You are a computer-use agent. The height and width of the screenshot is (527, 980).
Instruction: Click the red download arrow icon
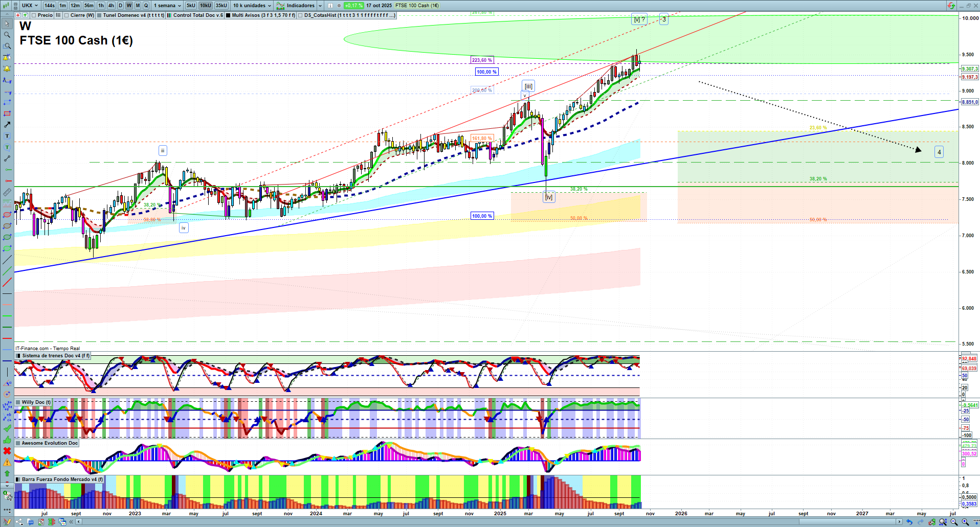coord(18,15)
